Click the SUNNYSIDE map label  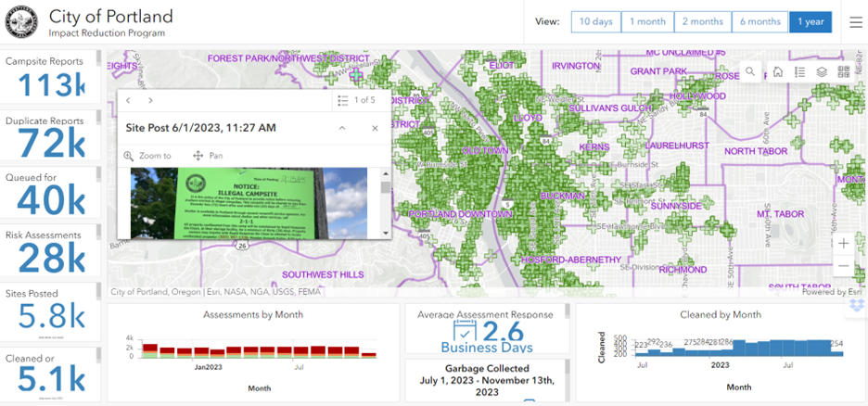[675, 206]
